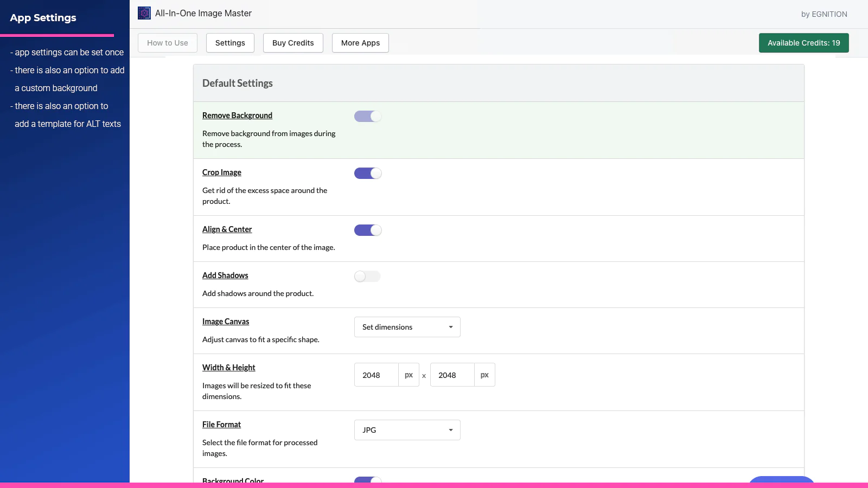Disable the Crop Image toggle
This screenshot has width=868, height=488.
[368, 174]
